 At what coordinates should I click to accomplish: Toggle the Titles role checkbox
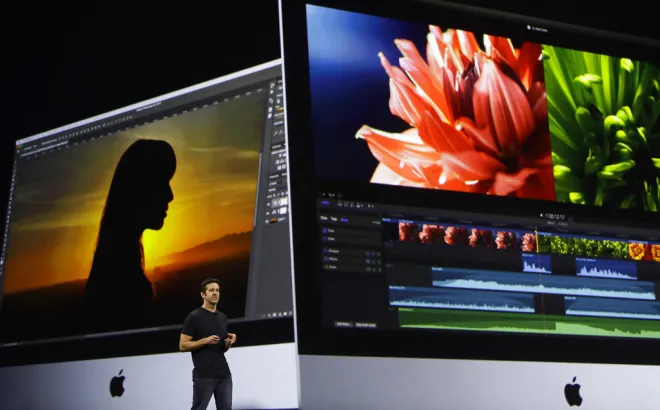tap(325, 230)
